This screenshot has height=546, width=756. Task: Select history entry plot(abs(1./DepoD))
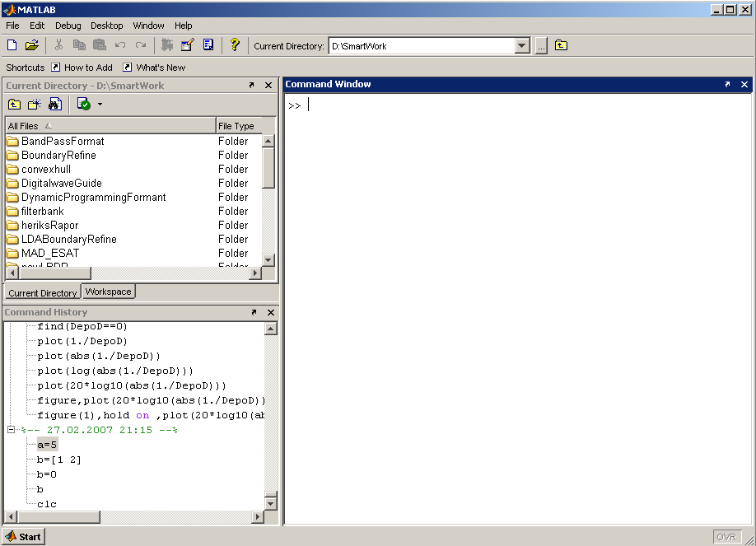pos(99,356)
